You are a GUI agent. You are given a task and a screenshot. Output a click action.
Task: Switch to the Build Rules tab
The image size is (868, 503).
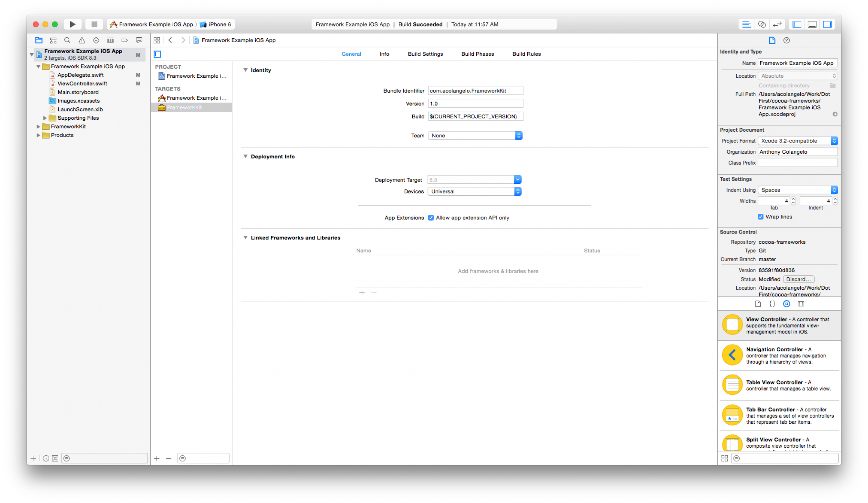coord(527,54)
